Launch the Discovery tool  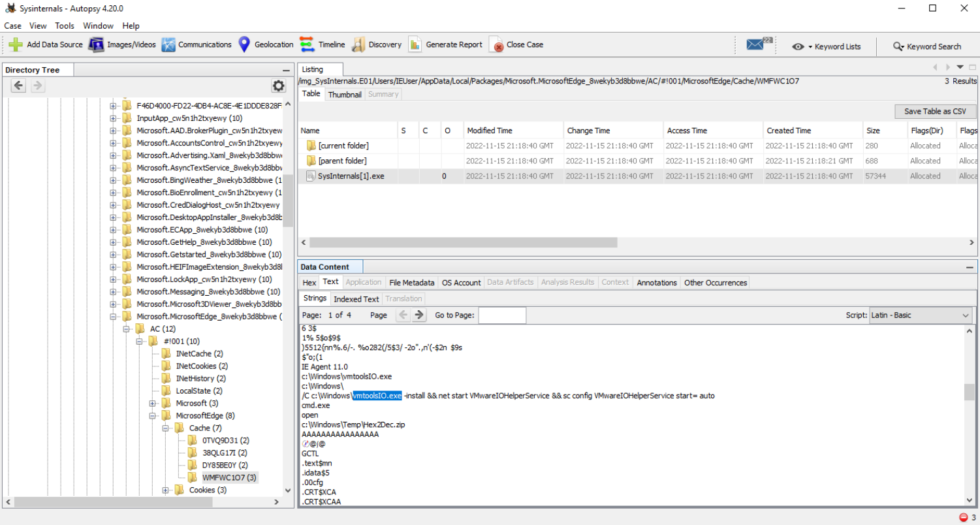pos(377,44)
